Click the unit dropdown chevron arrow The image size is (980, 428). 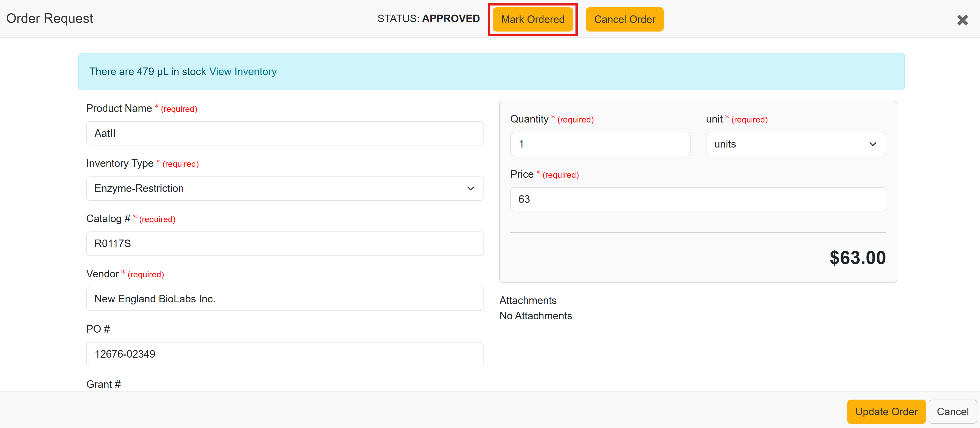(872, 144)
